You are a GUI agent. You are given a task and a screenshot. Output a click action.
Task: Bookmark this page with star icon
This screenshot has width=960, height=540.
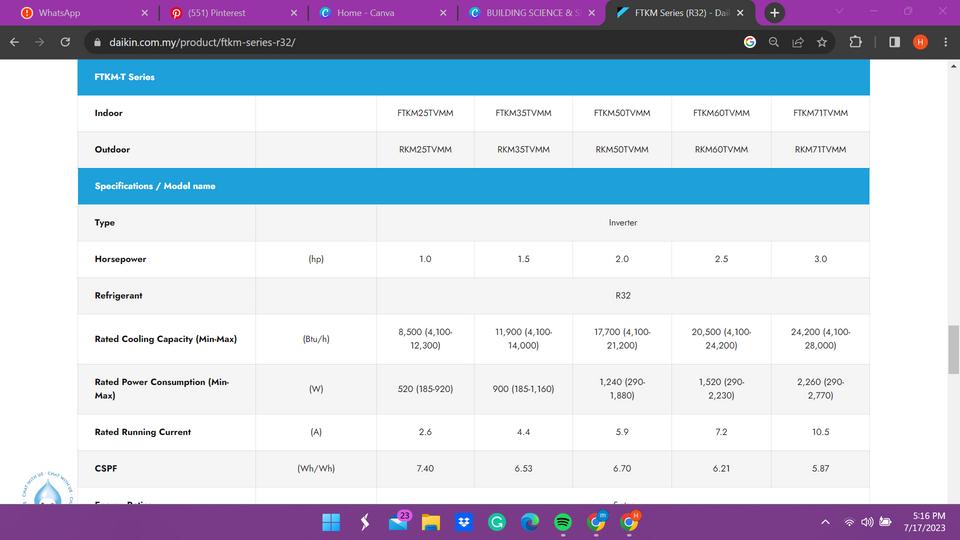click(x=822, y=42)
